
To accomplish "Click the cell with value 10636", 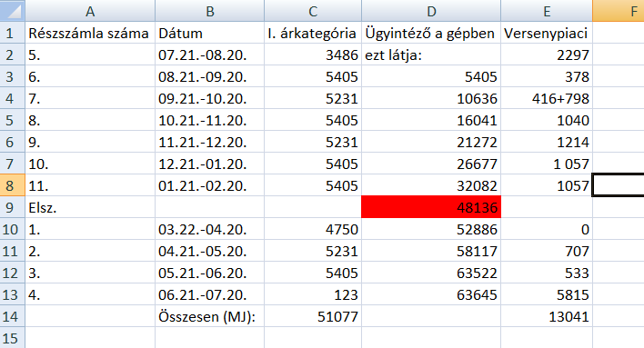I will (431, 97).
